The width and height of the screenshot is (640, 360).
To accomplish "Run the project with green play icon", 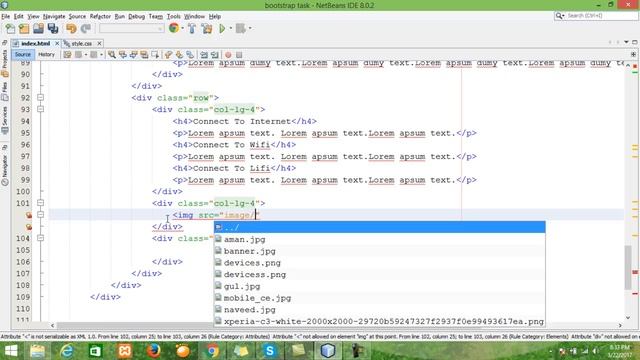I will click(x=222, y=29).
